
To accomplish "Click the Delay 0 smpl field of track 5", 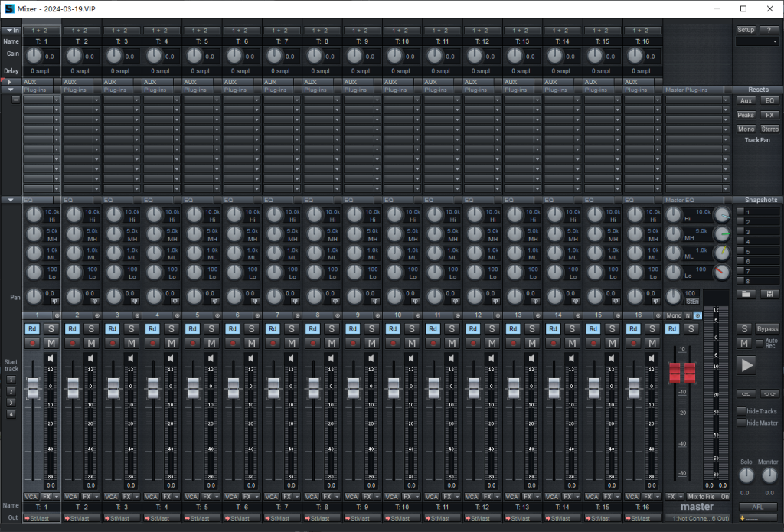I will pyautogui.click(x=200, y=71).
